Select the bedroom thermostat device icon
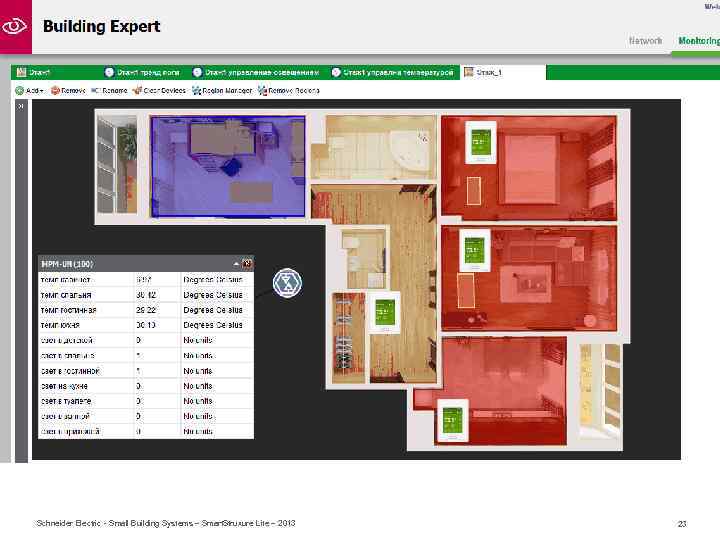This screenshot has width=720, height=540. tap(481, 142)
